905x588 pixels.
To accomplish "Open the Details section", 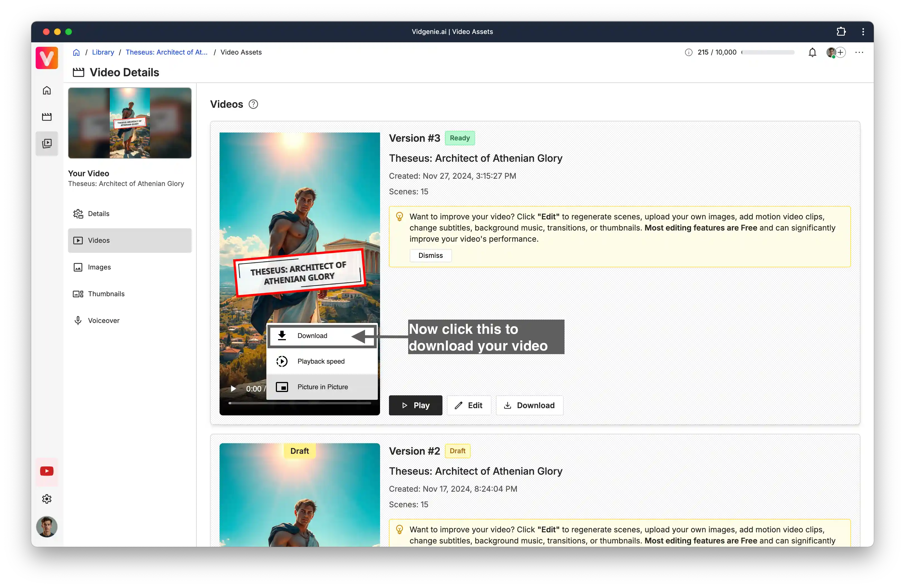I will (130, 214).
